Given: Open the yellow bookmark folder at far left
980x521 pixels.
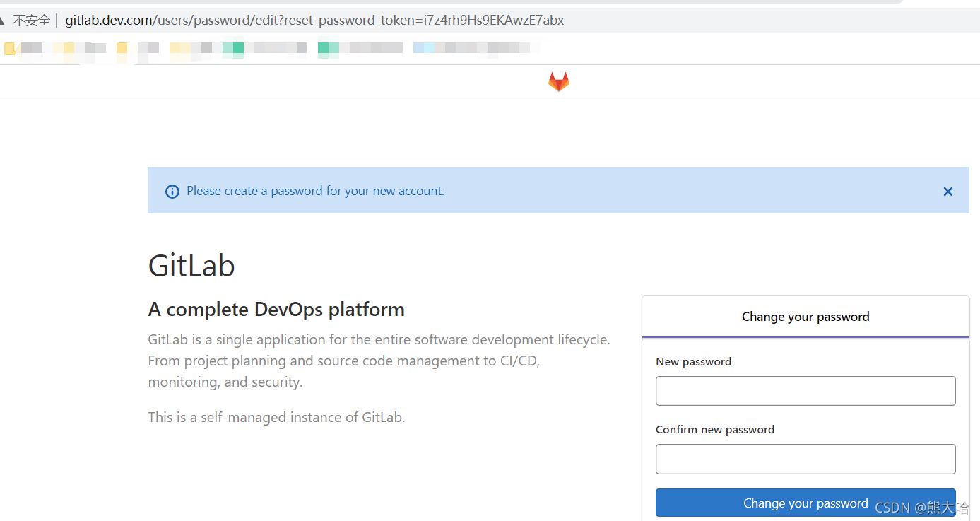Looking at the screenshot, I should [x=9, y=48].
